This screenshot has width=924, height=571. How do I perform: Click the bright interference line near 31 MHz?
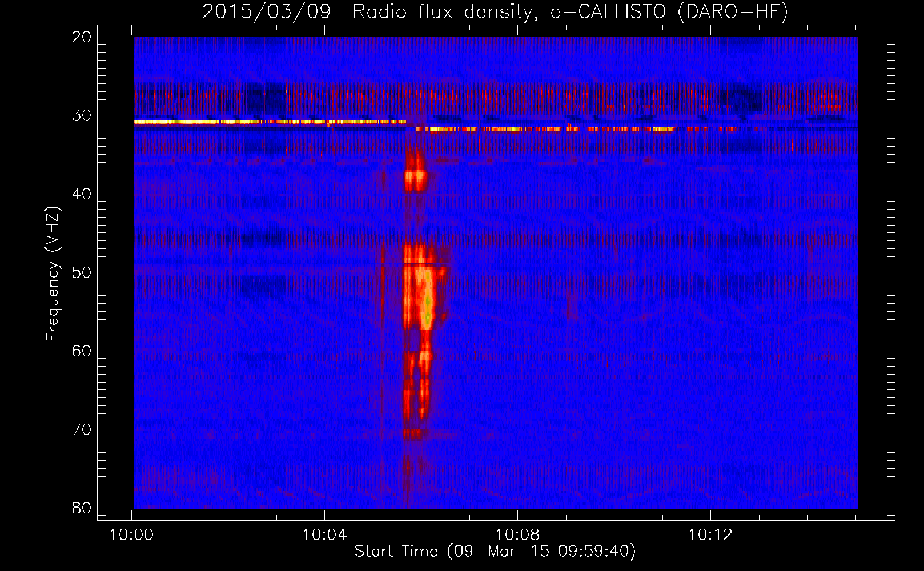(x=270, y=122)
